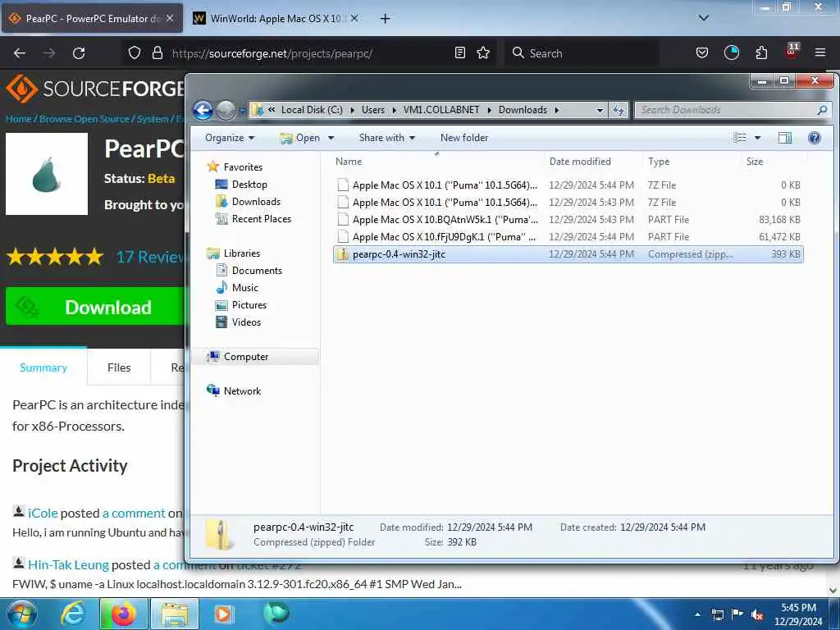Image resolution: width=840 pixels, height=630 pixels.
Task: Close the WinWorld browser tab
Action: (354, 18)
